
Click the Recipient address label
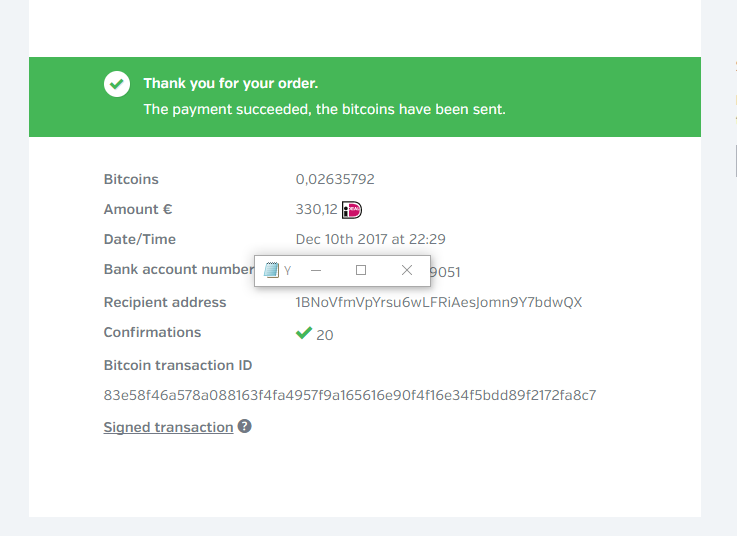(165, 302)
